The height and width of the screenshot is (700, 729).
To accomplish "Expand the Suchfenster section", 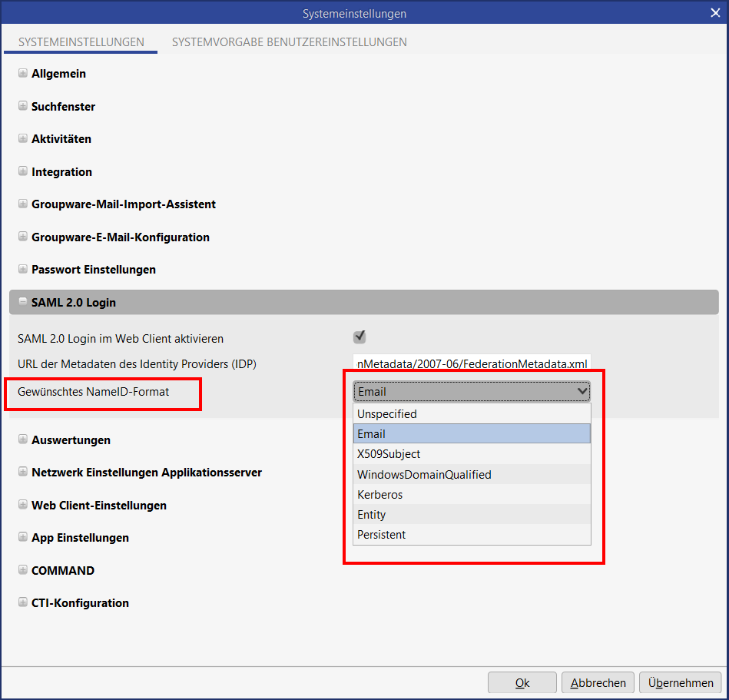I will (x=23, y=107).
